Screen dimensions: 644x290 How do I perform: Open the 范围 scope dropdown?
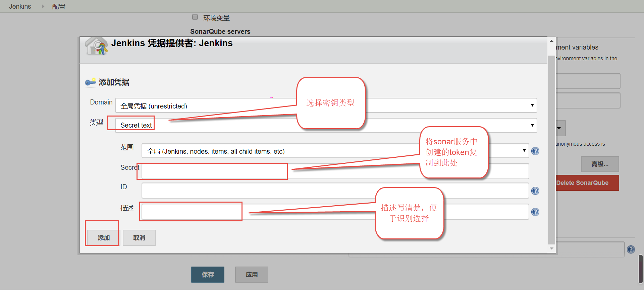(x=335, y=151)
